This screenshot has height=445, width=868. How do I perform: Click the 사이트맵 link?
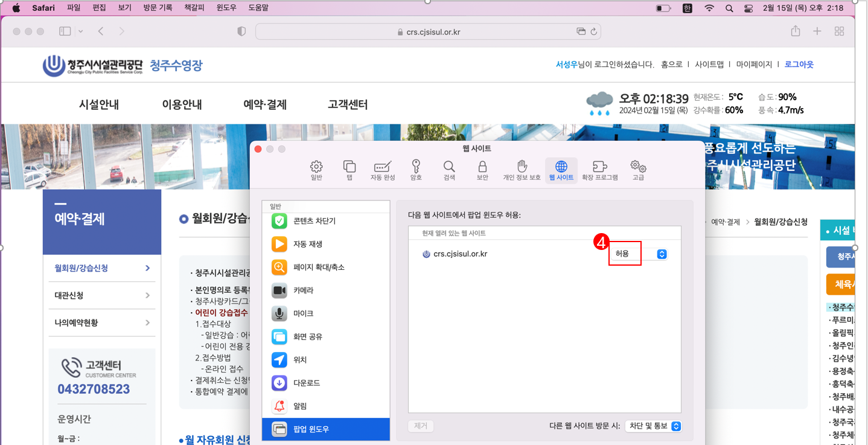(x=709, y=65)
